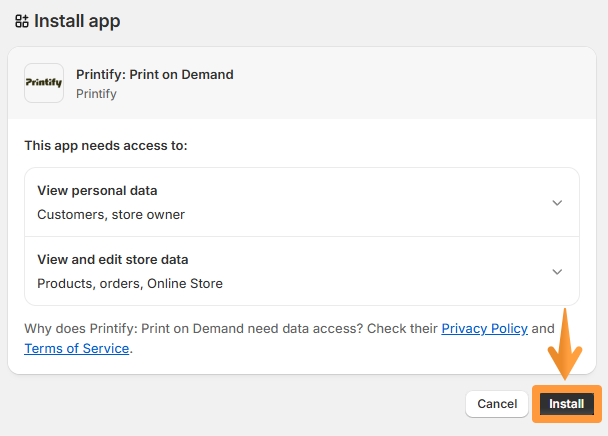
Task: Click 'View personal data' label
Action: point(97,191)
